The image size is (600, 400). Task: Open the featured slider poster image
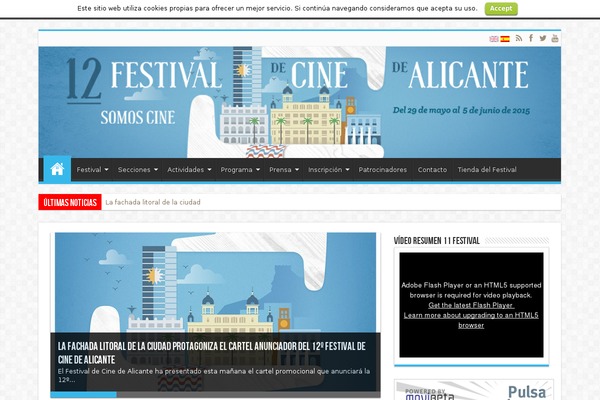215,282
